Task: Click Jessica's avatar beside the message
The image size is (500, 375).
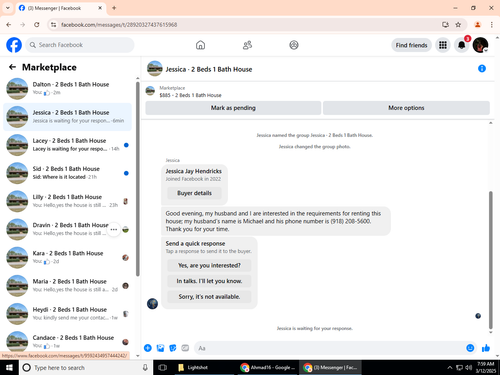Action: pos(152,304)
